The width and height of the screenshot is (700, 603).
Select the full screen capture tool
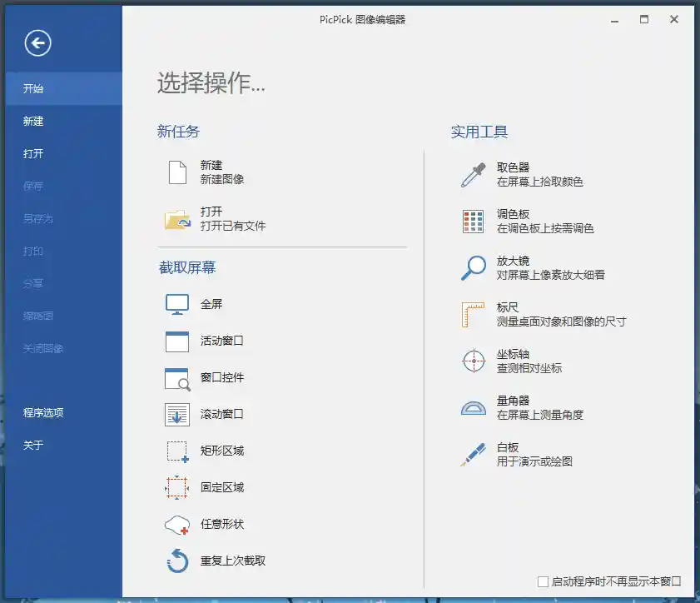click(x=211, y=304)
